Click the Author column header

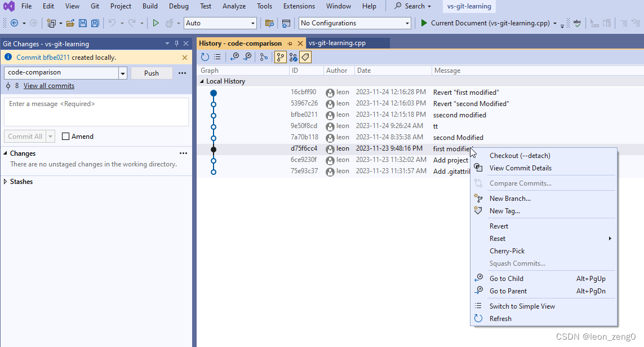click(339, 71)
